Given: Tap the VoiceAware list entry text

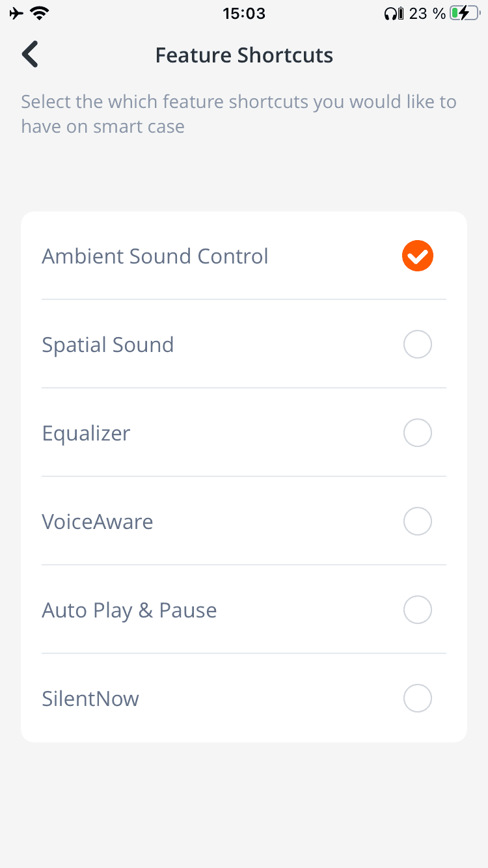Looking at the screenshot, I should [x=98, y=522].
